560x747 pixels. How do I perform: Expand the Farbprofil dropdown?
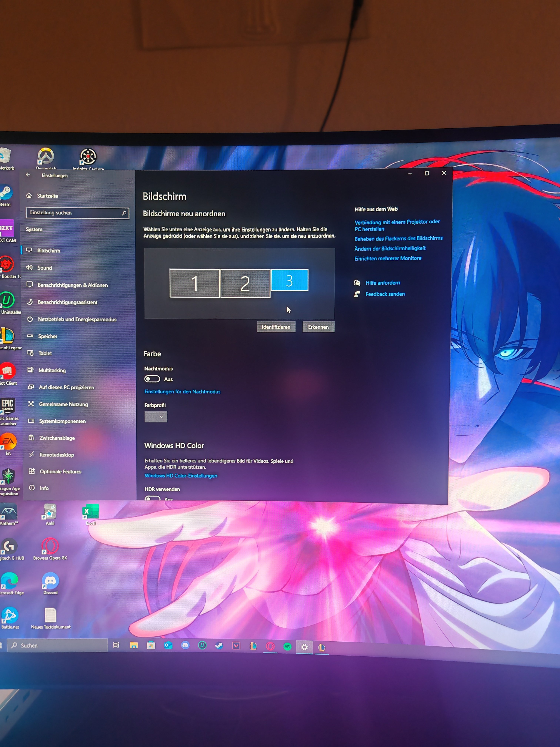click(156, 417)
